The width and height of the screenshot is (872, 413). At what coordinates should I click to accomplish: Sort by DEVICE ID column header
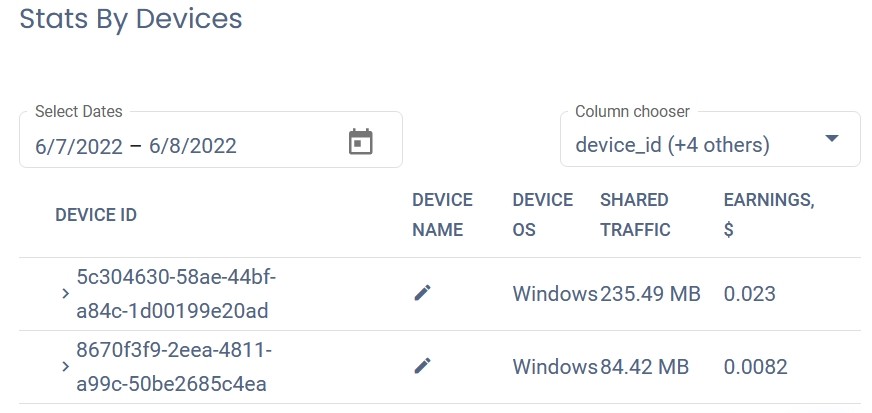pos(96,215)
